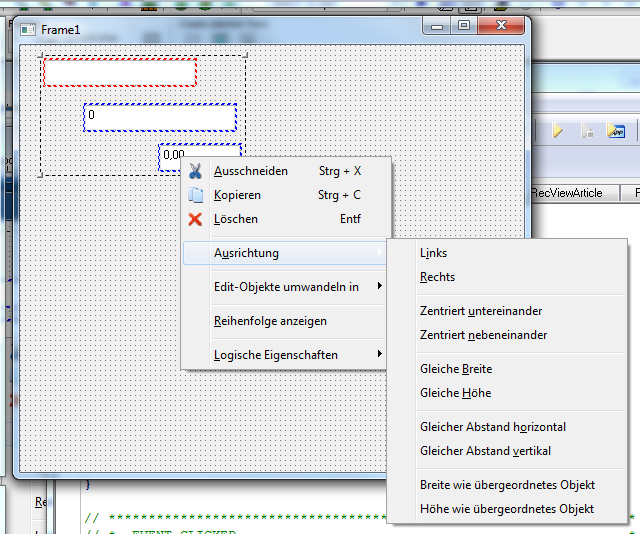Expand the Edit-Objekte umwandeln in submenu
Screen dimensions: 640x534
(x=285, y=287)
